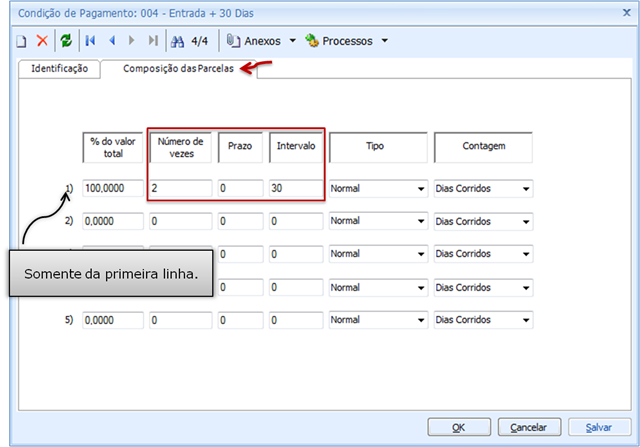
Task: Expand the Processos dropdown arrow
Action: pos(384,41)
